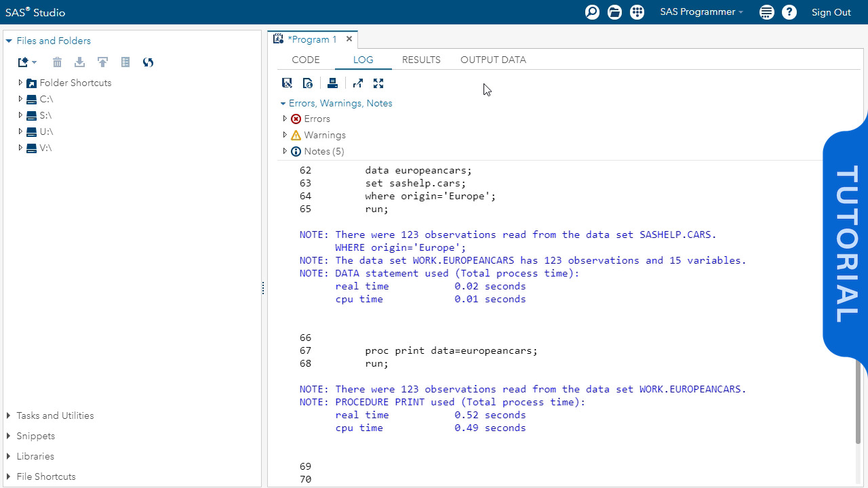Open the search icon in the header
This screenshot has width=868, height=488.
592,12
